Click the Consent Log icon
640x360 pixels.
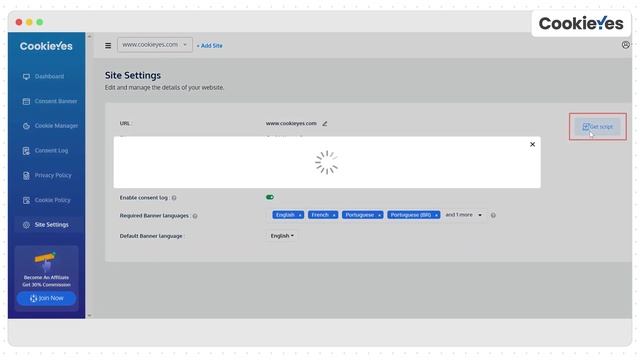[26, 151]
